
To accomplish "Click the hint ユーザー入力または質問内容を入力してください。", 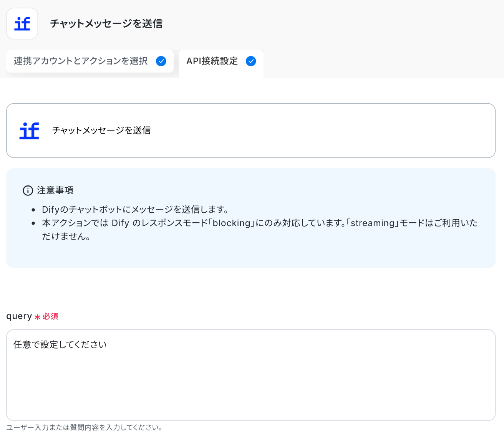I will [85, 428].
